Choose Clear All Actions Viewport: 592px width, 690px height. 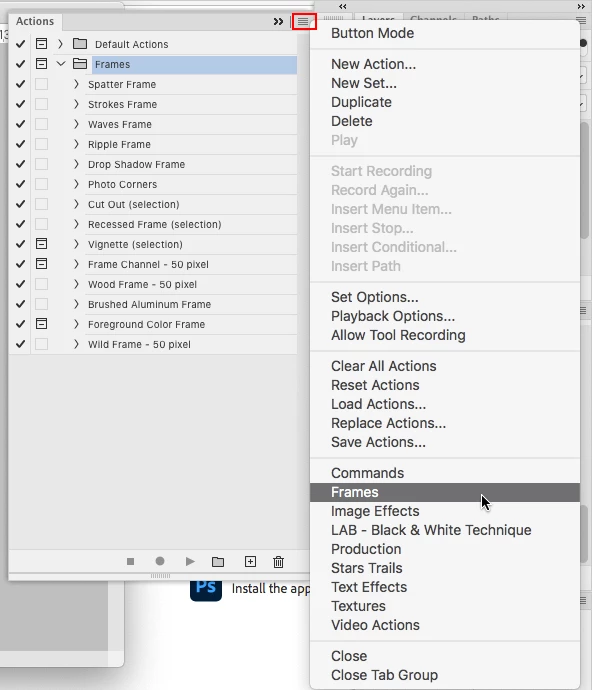coord(445,366)
